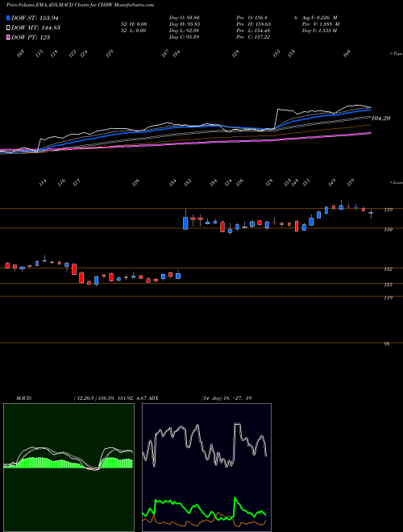403x532 pixels.
Task: Click the 114 lows value label
Action: pos(43,183)
